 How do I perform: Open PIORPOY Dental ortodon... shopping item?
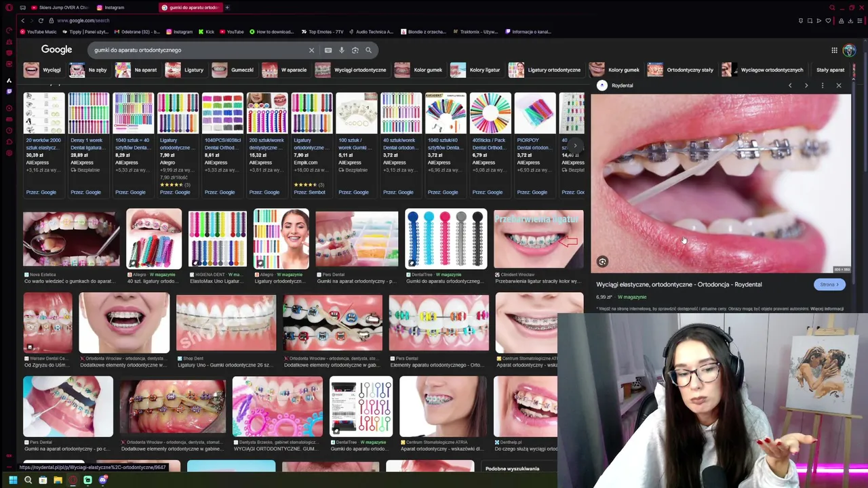[x=535, y=144]
